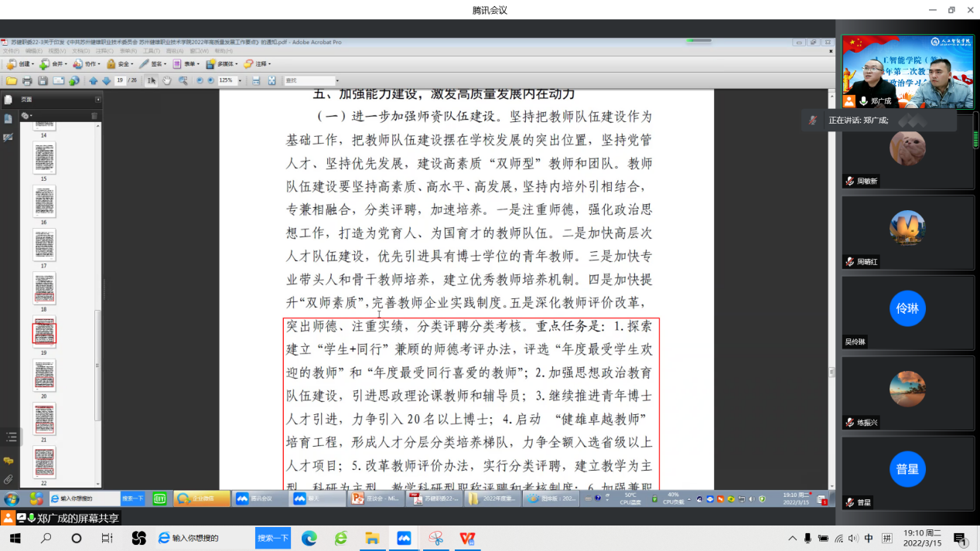This screenshot has height=551, width=980.
Task: Delete page using trash icon in Pages panel
Action: [x=94, y=116]
